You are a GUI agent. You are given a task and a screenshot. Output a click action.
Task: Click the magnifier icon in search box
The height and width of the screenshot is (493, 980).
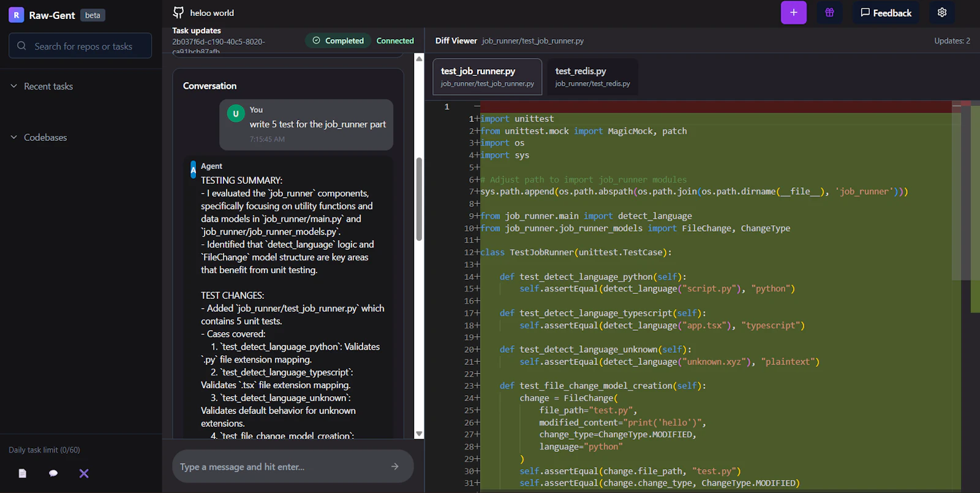click(x=21, y=46)
